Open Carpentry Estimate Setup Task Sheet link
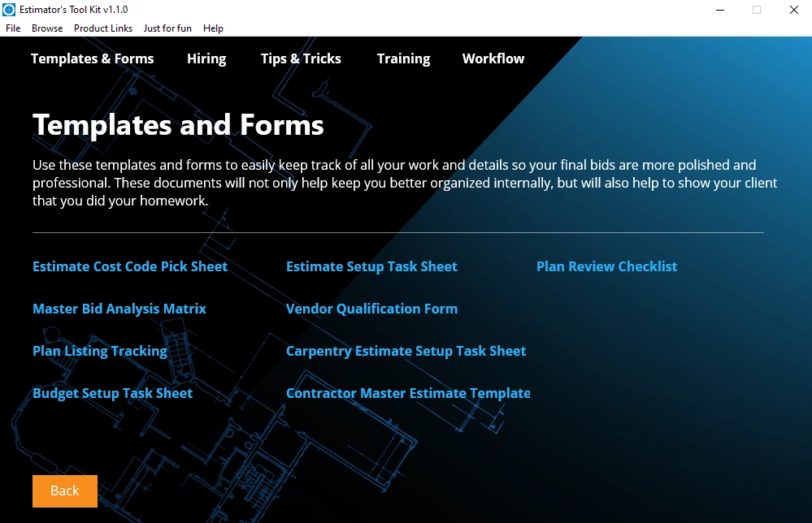 (x=406, y=352)
